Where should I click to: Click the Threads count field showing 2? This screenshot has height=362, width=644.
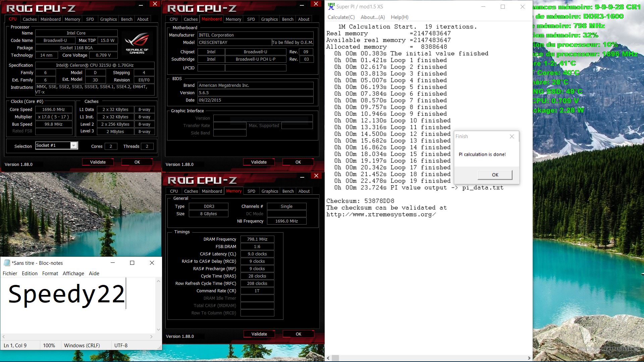[147, 146]
